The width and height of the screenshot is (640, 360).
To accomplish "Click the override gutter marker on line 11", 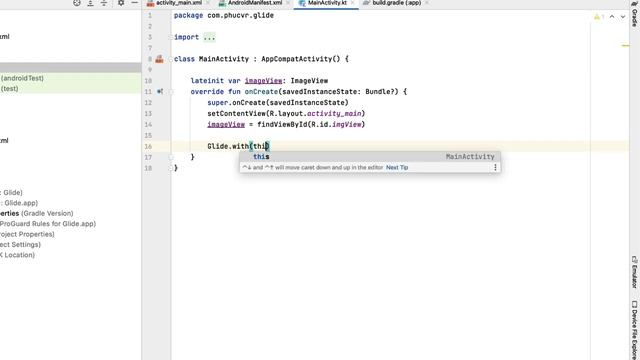I will (160, 91).
